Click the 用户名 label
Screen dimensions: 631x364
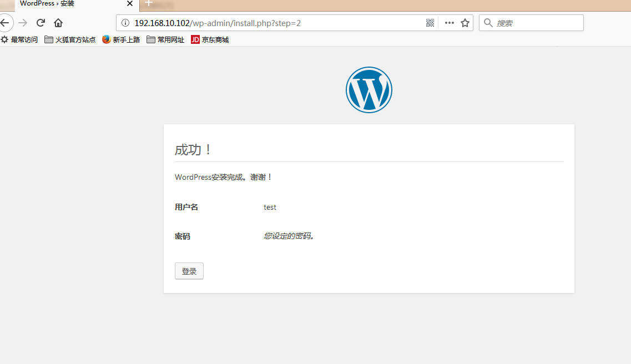[186, 207]
